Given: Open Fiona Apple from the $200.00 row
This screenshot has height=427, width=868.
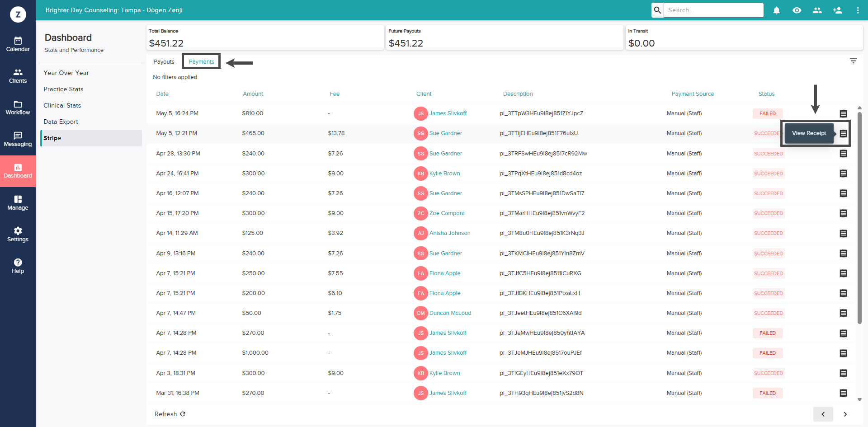Looking at the screenshot, I should click(445, 293).
